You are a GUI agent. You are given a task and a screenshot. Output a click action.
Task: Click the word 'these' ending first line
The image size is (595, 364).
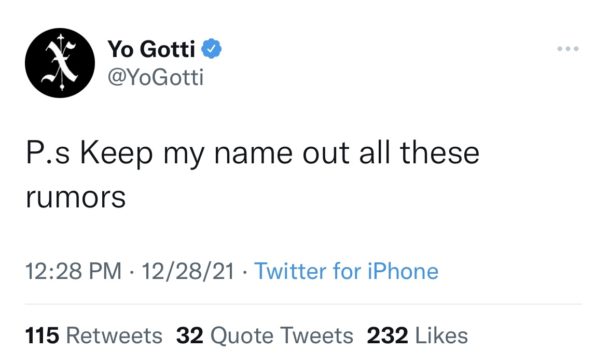[x=440, y=153]
